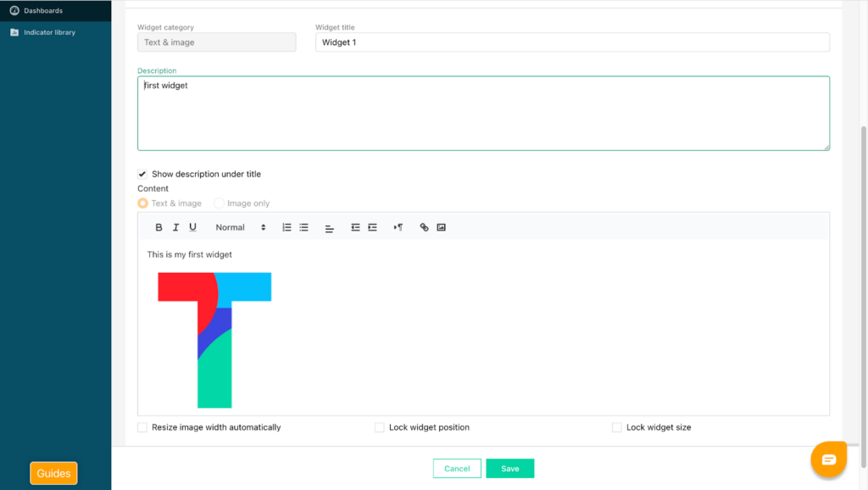This screenshot has width=868, height=490.
Task: Insert a bulleted list
Action: click(x=303, y=227)
